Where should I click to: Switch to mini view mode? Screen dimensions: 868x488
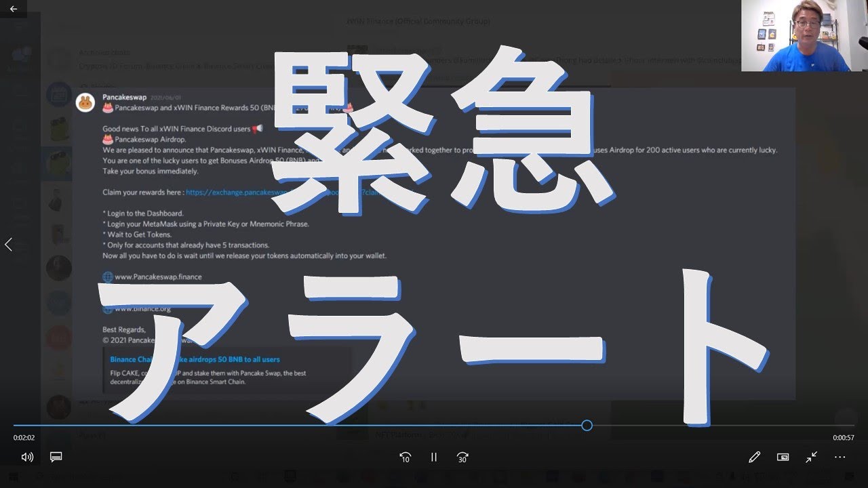pyautogui.click(x=783, y=457)
